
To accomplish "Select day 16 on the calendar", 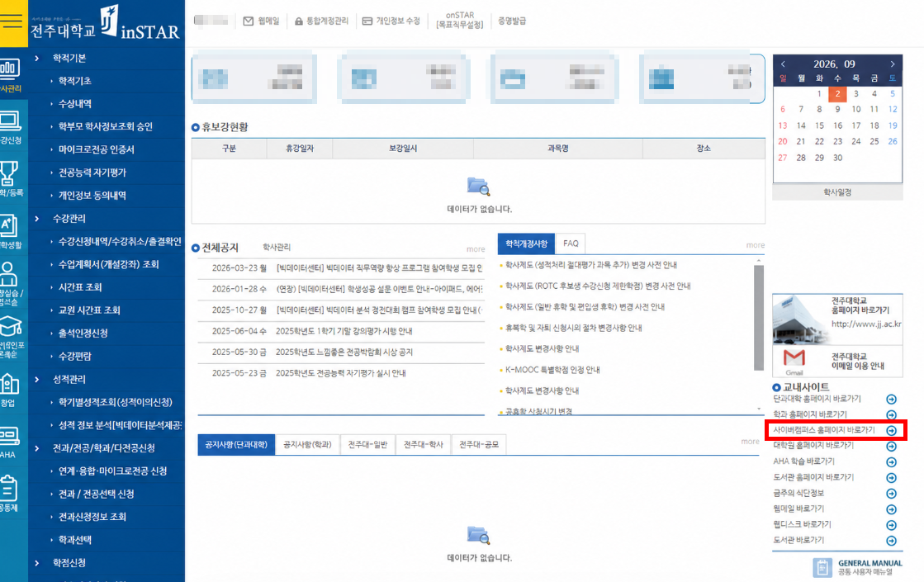I will [837, 125].
